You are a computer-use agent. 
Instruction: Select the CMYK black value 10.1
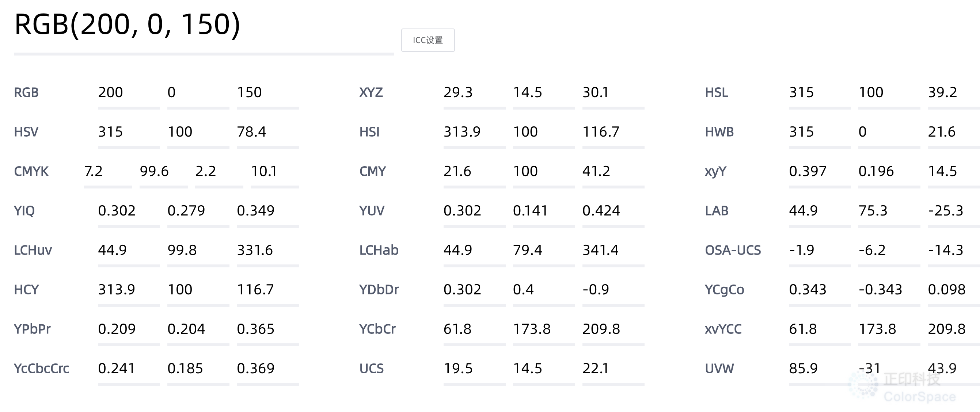coord(274,173)
